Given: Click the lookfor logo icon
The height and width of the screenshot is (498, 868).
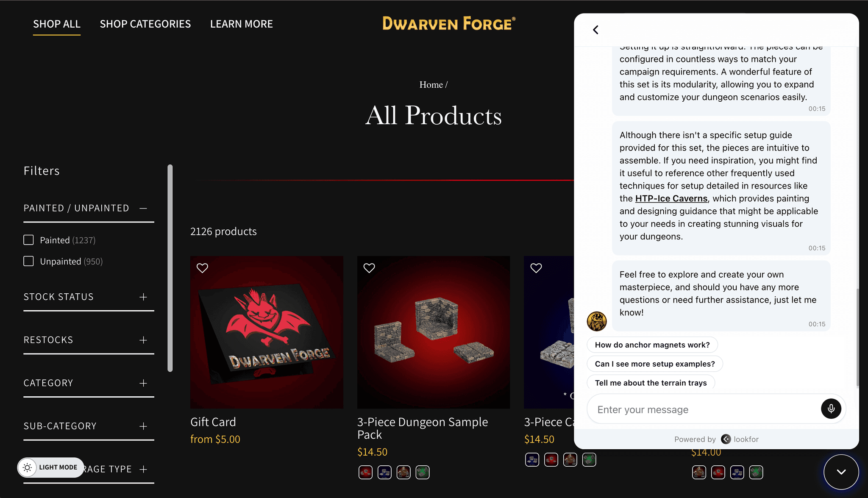Looking at the screenshot, I should (726, 439).
